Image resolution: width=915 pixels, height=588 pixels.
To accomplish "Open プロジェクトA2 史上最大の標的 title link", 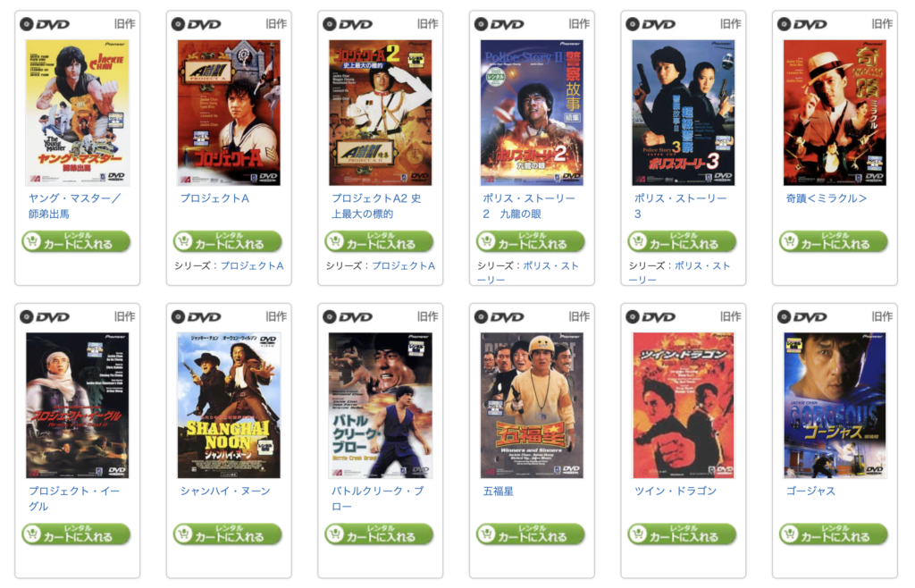I will pyautogui.click(x=376, y=206).
